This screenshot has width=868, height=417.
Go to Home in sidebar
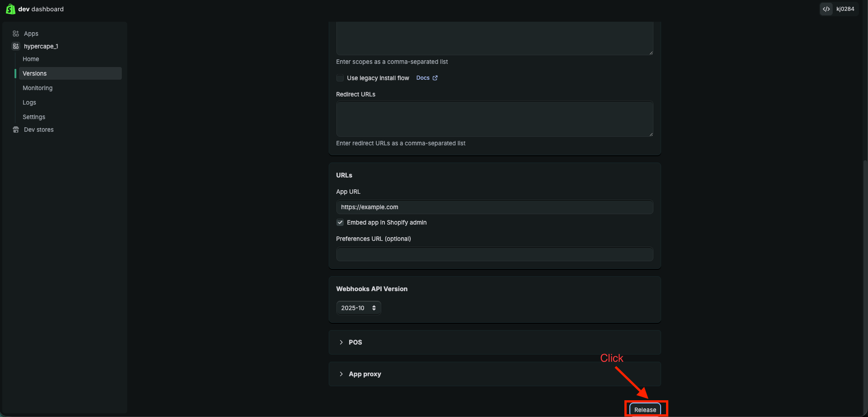pyautogui.click(x=31, y=59)
